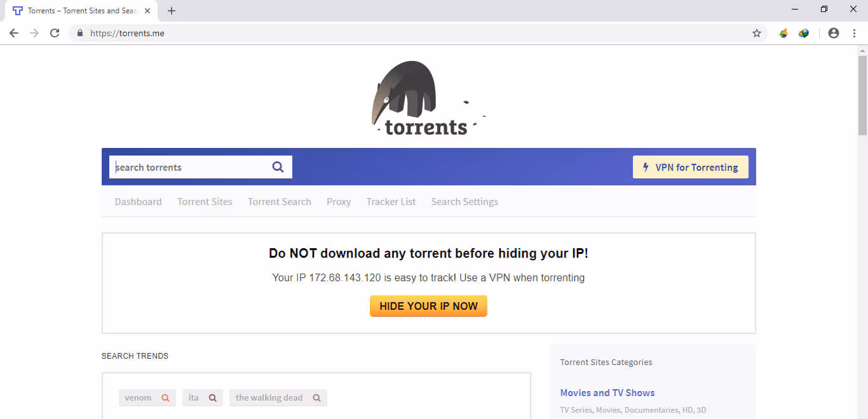Click the search icon beside venom trend
The image size is (868, 419).
pos(165,398)
